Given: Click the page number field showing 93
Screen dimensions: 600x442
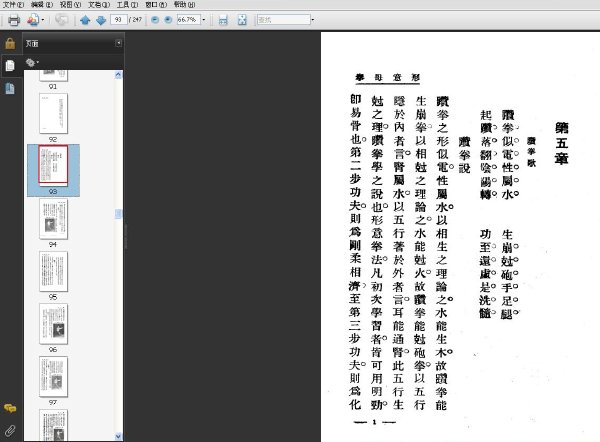Looking at the screenshot, I should click(119, 20).
